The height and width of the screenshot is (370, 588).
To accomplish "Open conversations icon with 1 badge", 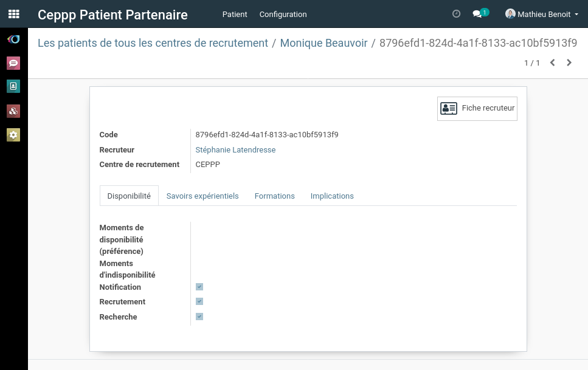I will (478, 14).
